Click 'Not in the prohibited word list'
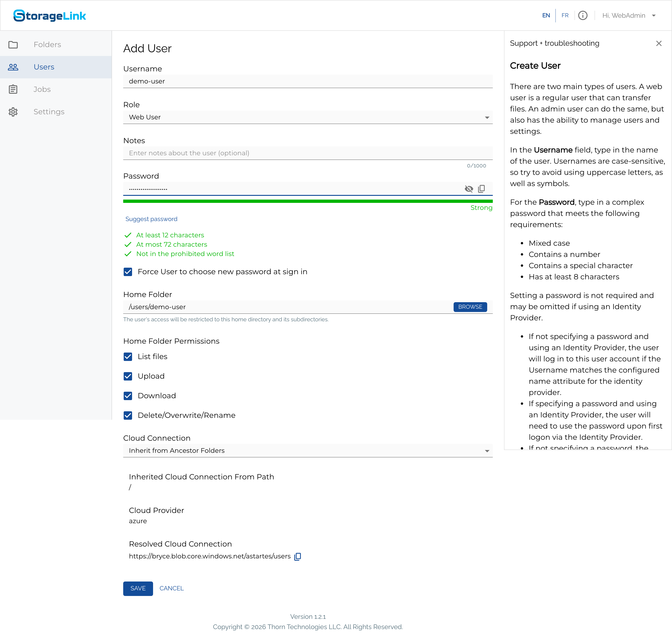 [x=185, y=254]
